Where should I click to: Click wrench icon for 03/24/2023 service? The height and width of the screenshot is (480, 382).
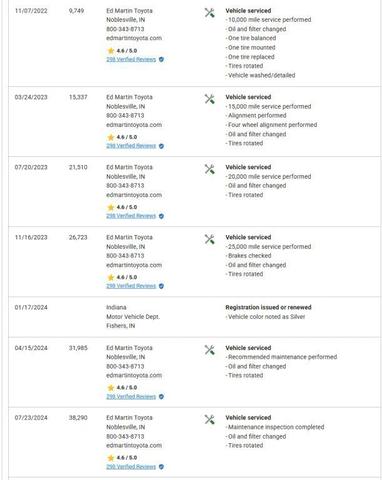(x=210, y=99)
